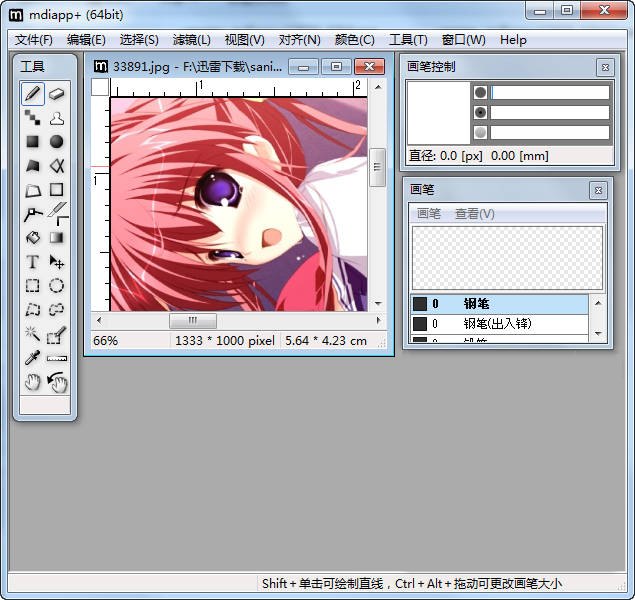
Task: Open the 视图(V) menu
Action: click(244, 40)
